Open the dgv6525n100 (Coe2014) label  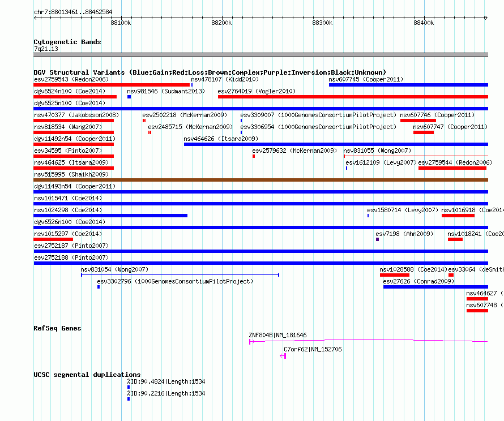[70, 103]
